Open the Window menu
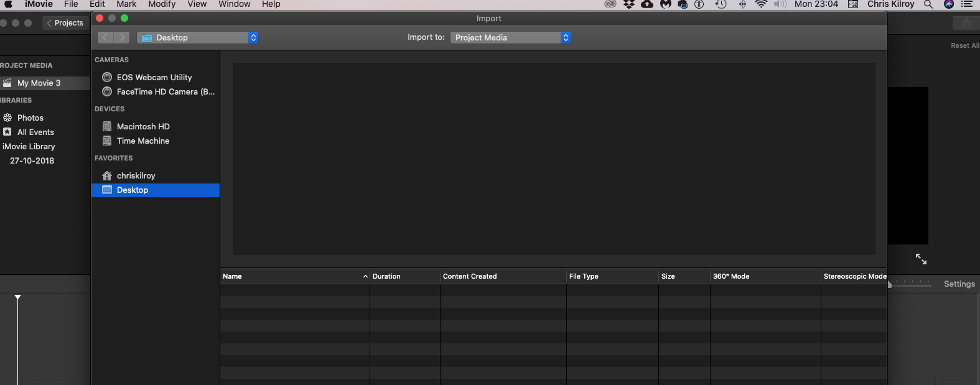Viewport: 980px width, 385px height. (234, 4)
